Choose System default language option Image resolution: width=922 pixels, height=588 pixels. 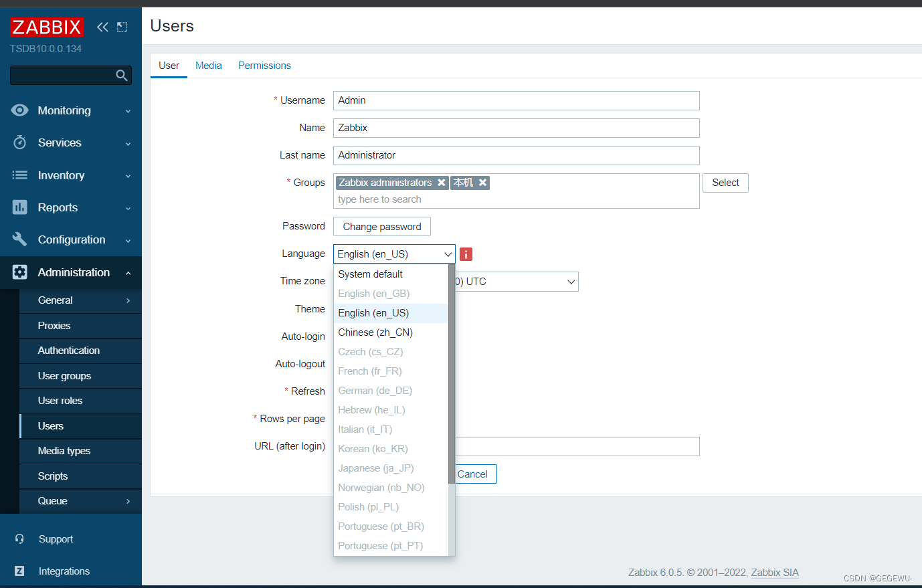(391, 274)
